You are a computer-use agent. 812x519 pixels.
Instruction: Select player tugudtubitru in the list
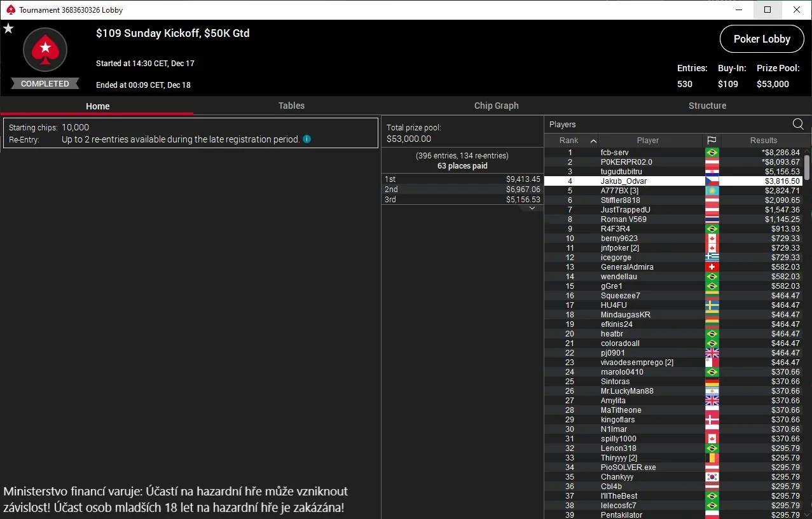(x=621, y=172)
